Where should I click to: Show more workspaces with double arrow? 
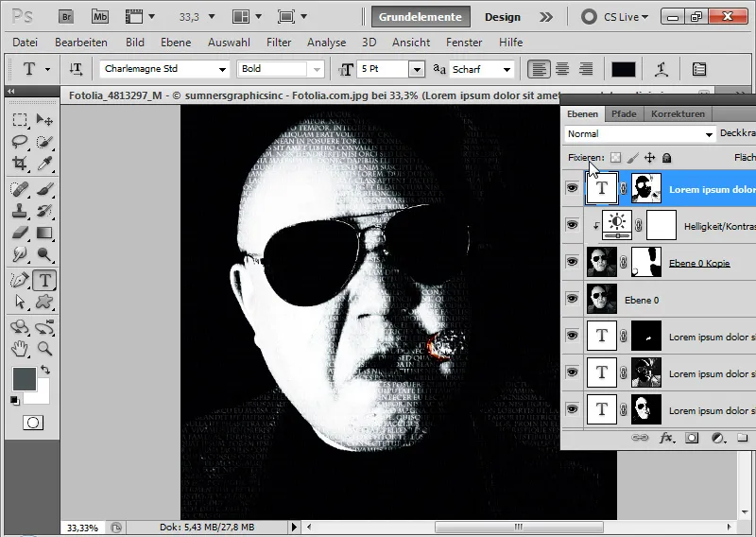[x=546, y=17]
